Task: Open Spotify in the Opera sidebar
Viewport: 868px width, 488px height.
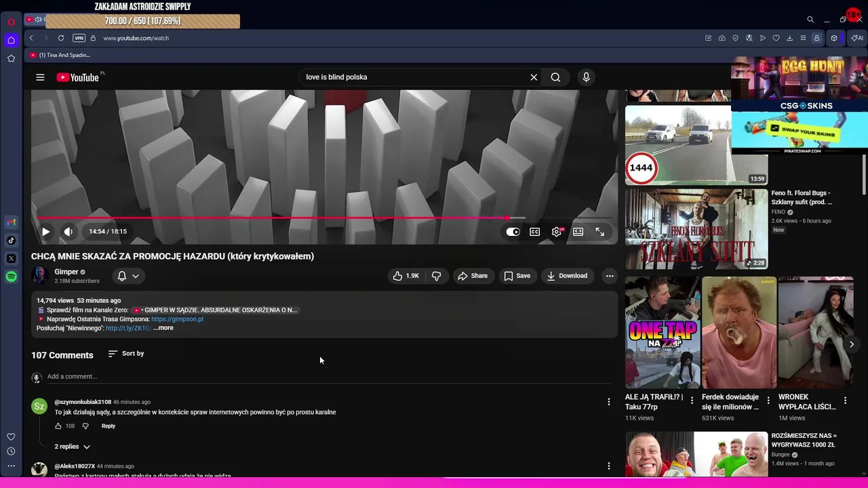Action: [x=12, y=277]
